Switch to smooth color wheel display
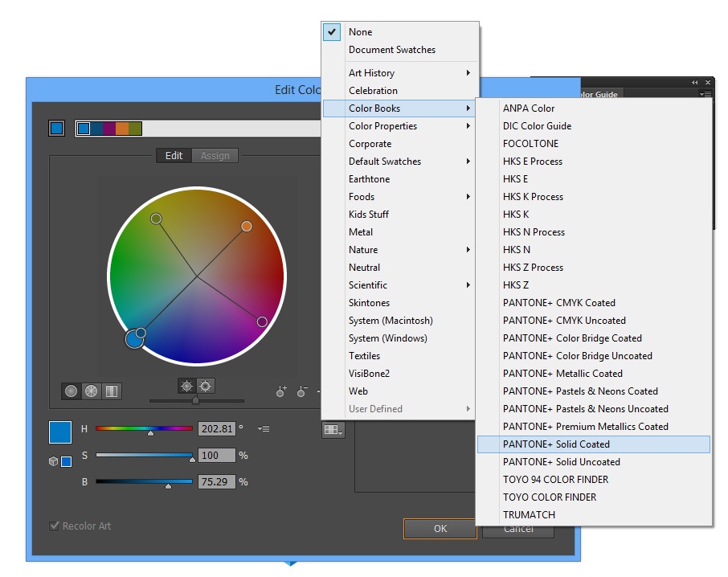The image size is (728, 577). 72,391
